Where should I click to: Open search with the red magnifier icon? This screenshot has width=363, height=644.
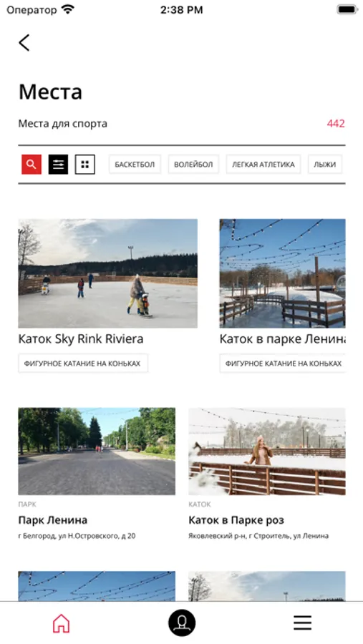32,165
